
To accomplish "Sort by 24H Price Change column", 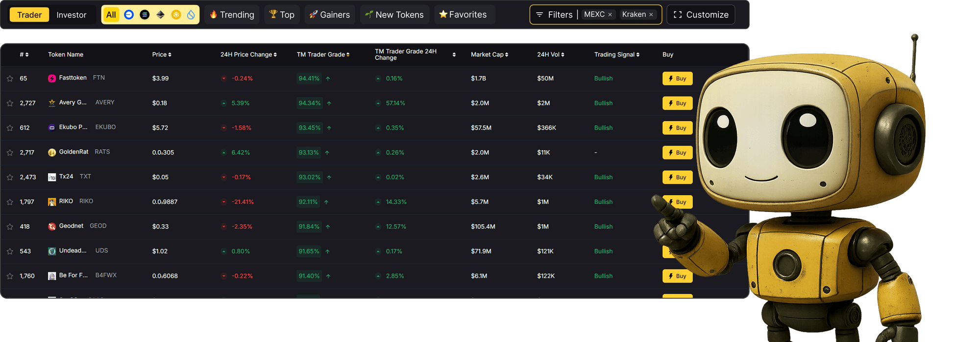I will coord(248,54).
